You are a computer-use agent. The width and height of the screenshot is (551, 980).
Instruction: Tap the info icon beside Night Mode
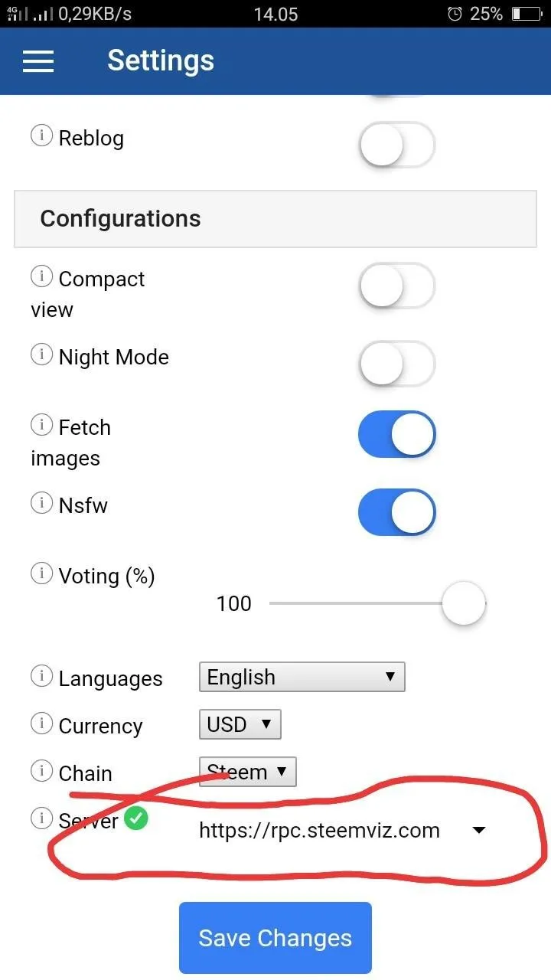coord(41,354)
